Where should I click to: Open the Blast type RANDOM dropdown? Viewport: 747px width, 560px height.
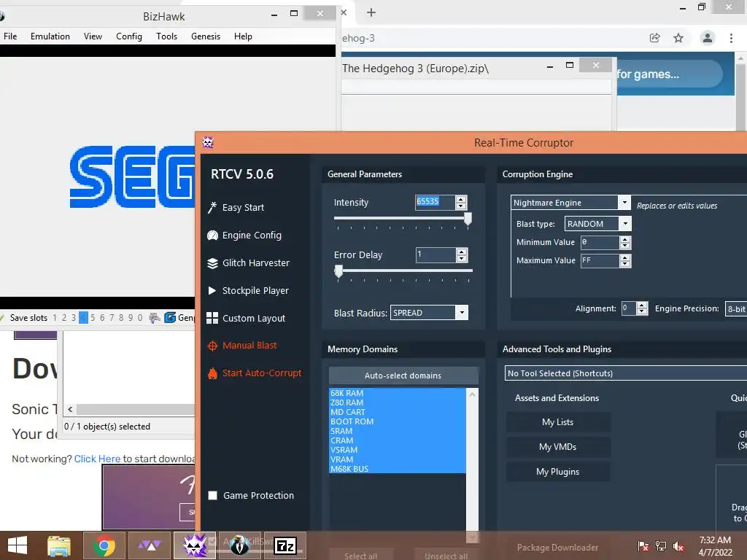625,223
